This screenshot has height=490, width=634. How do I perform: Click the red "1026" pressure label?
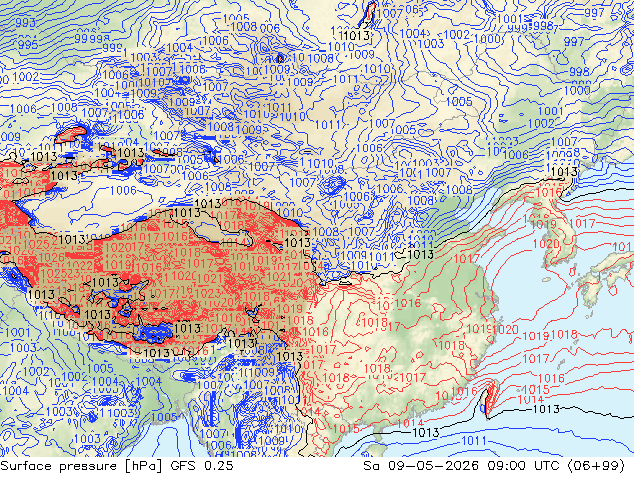(52, 258)
